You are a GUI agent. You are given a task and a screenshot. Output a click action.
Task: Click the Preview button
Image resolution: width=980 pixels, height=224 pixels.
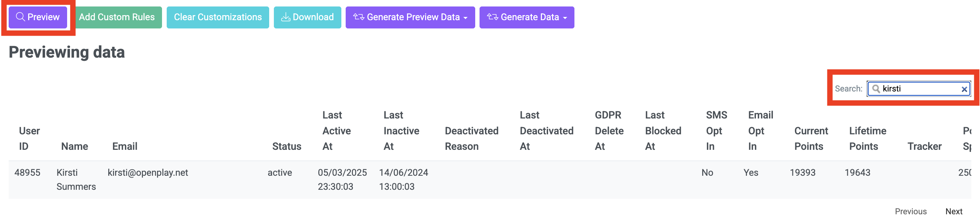(x=38, y=17)
